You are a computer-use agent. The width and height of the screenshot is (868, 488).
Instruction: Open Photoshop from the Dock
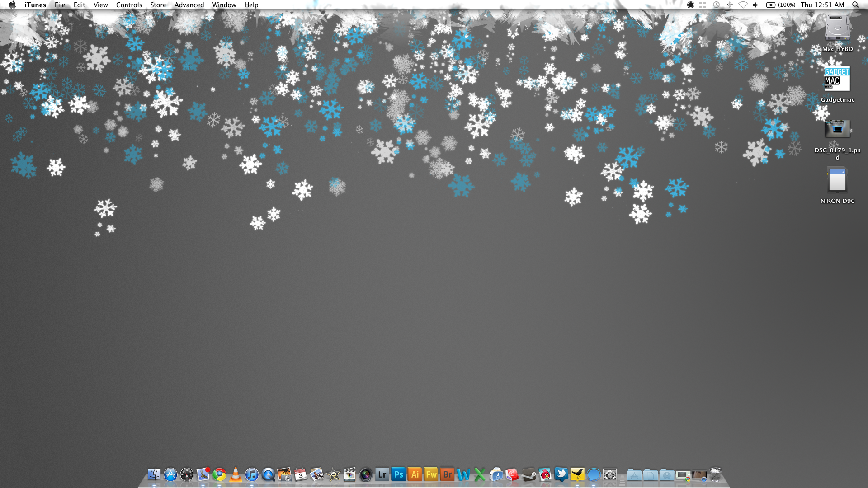coord(398,474)
